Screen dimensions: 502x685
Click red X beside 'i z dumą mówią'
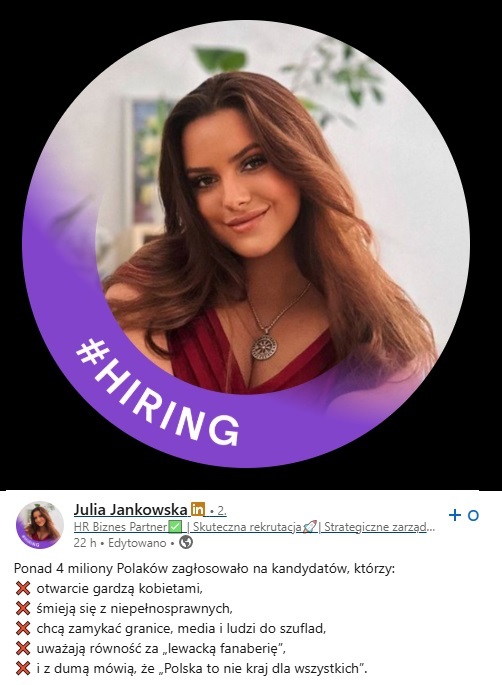click(23, 668)
